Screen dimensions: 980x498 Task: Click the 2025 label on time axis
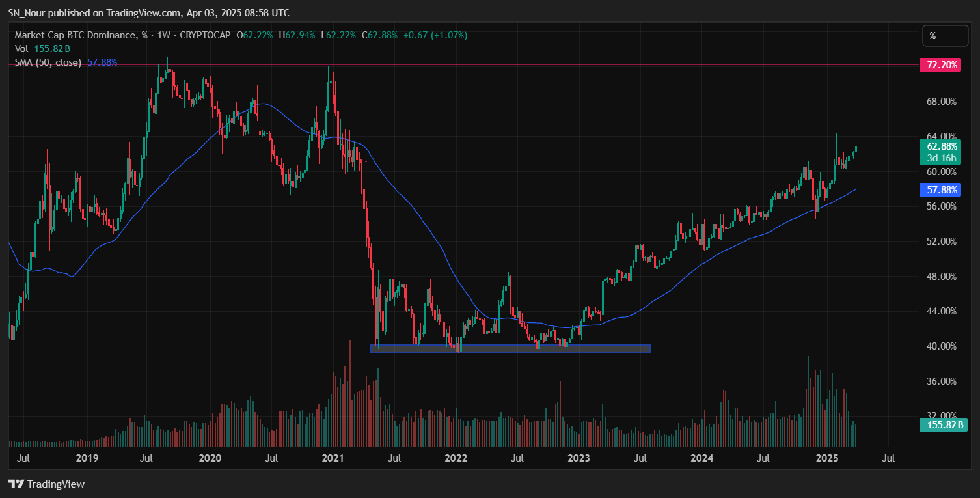[826, 458]
